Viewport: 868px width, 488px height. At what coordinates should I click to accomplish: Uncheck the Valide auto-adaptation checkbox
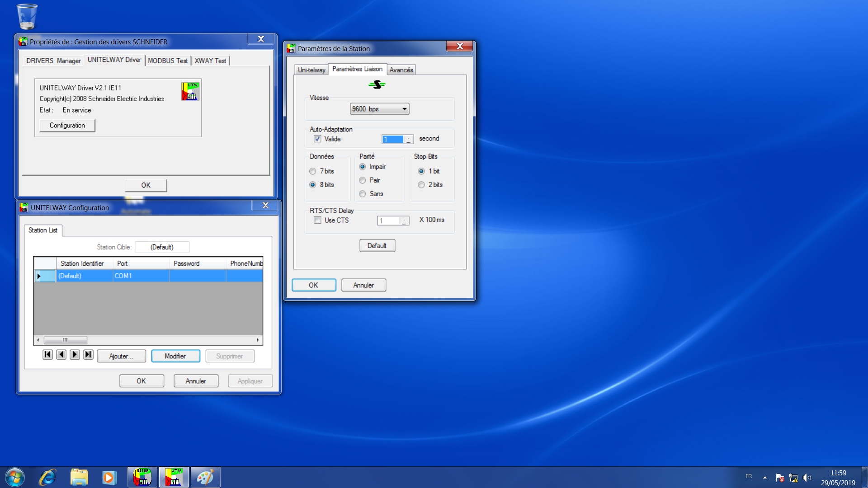317,139
